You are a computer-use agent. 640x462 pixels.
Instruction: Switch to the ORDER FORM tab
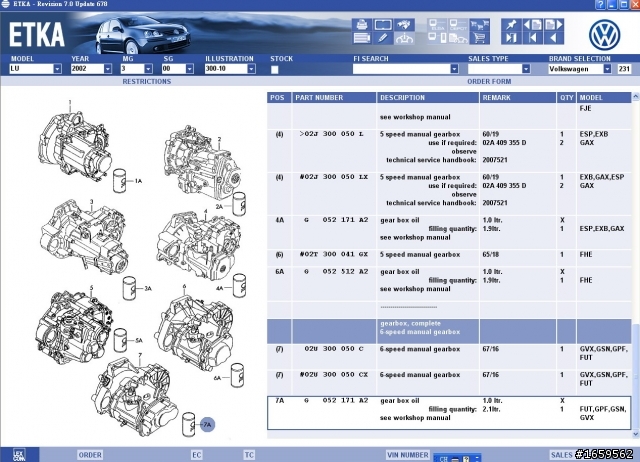(489, 81)
